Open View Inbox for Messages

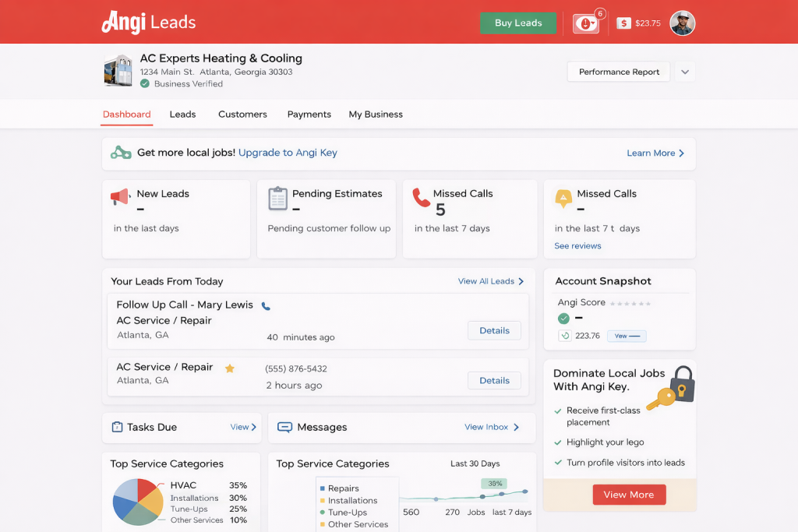(492, 427)
